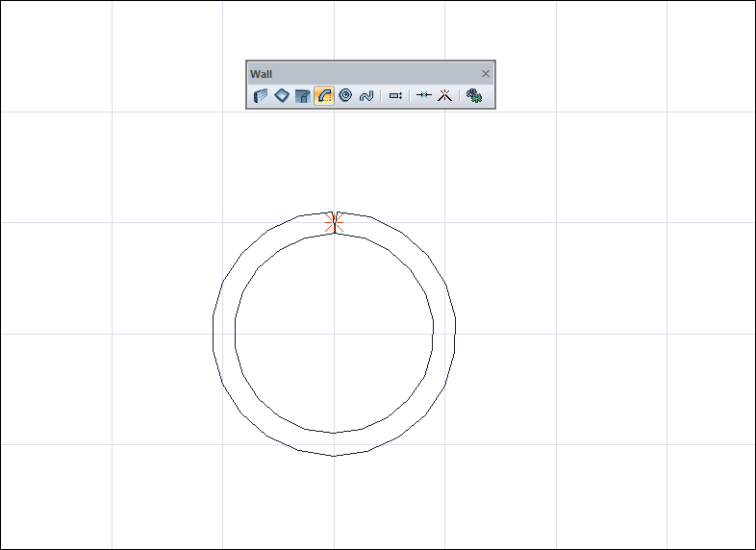Image resolution: width=756 pixels, height=550 pixels.
Task: Open Wall settings gears icon
Action: 473,96
